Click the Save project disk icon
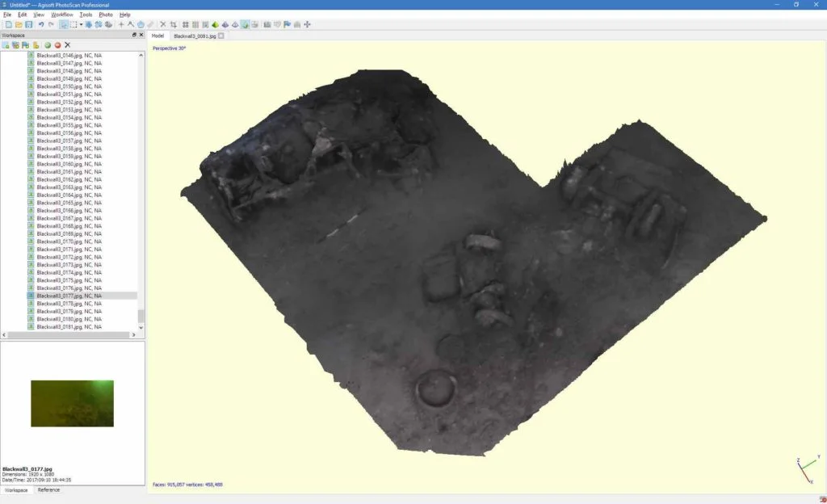827x504 pixels. coord(28,24)
